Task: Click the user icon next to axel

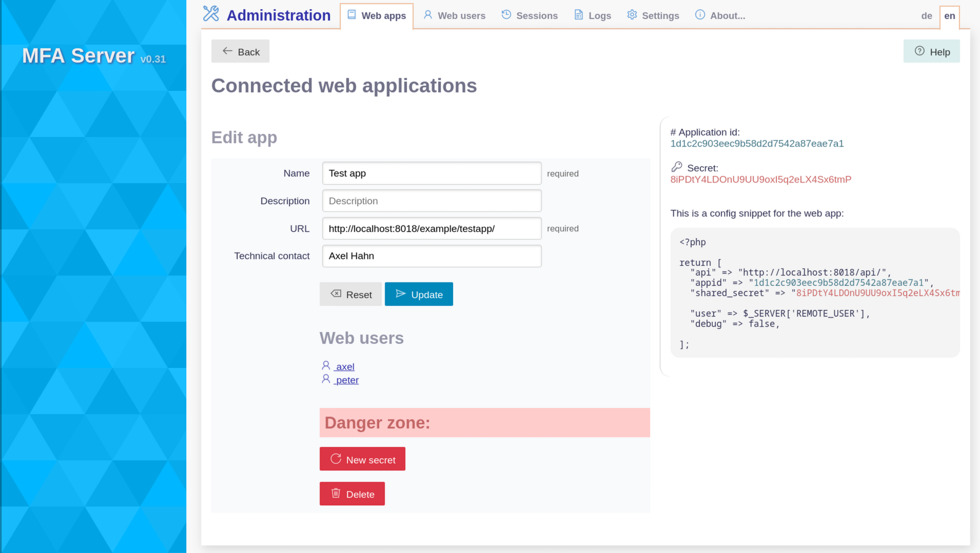Action: coord(326,365)
